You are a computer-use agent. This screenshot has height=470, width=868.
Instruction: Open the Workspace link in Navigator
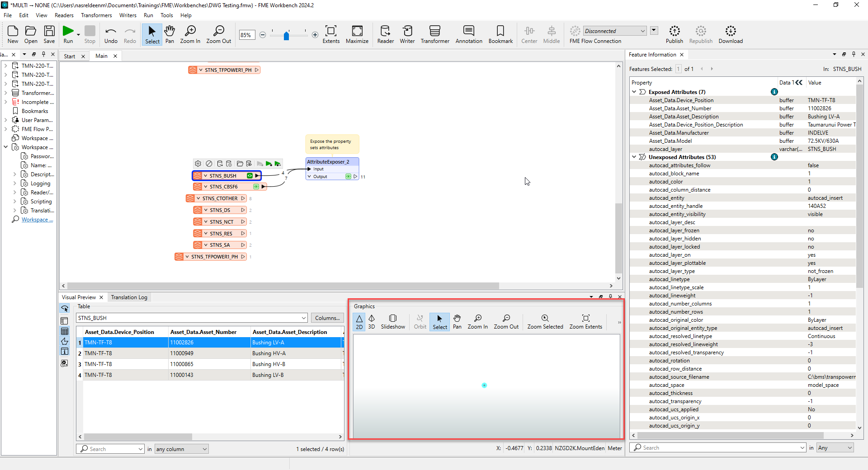coord(37,220)
